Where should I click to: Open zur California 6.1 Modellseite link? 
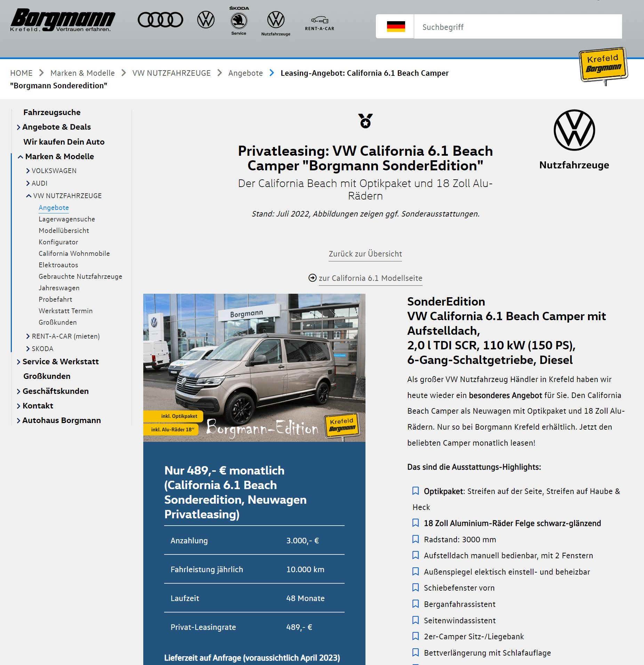coord(370,278)
